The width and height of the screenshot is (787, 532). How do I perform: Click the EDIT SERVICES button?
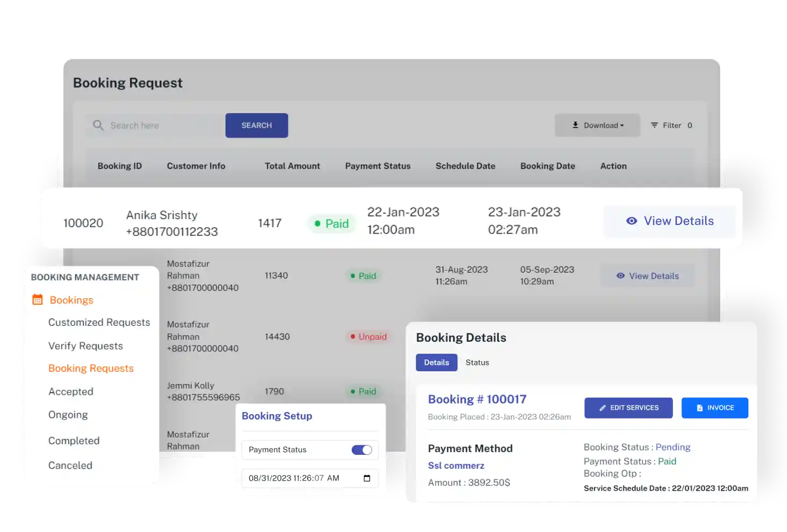pyautogui.click(x=629, y=408)
